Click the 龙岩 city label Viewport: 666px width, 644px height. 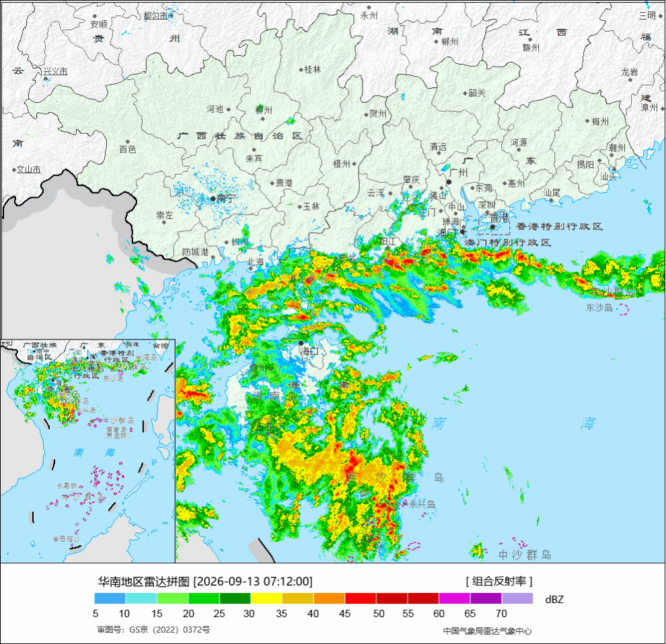pos(630,72)
